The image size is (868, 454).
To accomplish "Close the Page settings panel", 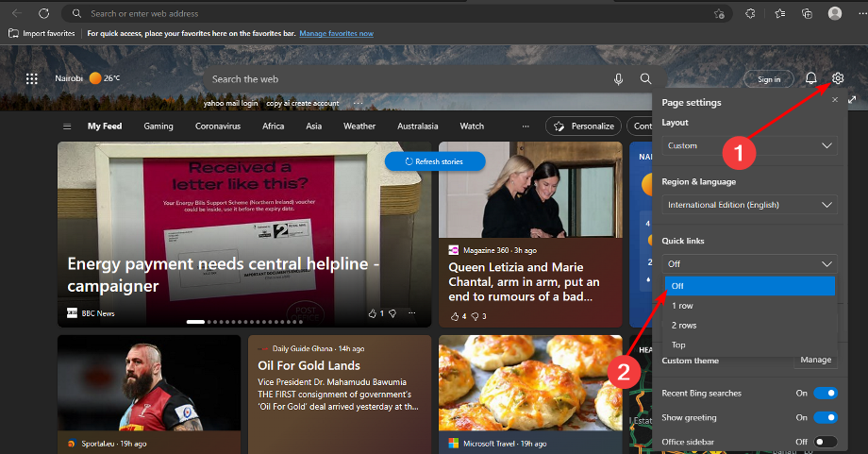I will (835, 100).
